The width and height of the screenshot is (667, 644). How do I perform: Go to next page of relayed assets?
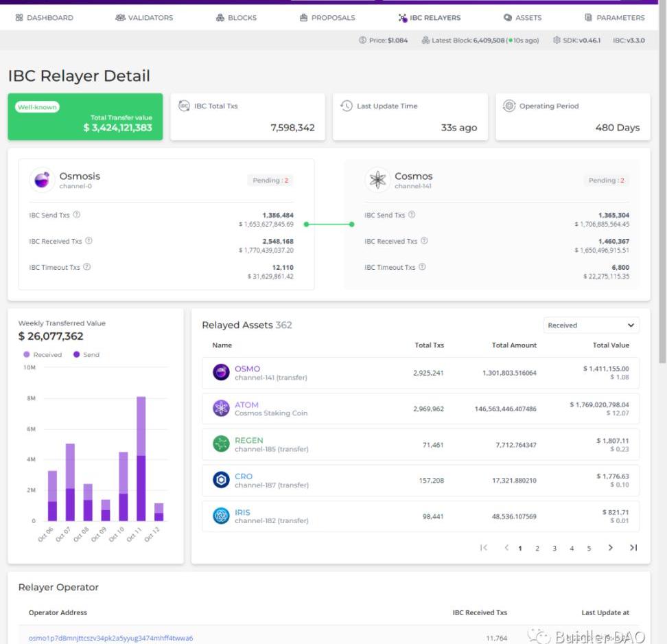tap(610, 548)
